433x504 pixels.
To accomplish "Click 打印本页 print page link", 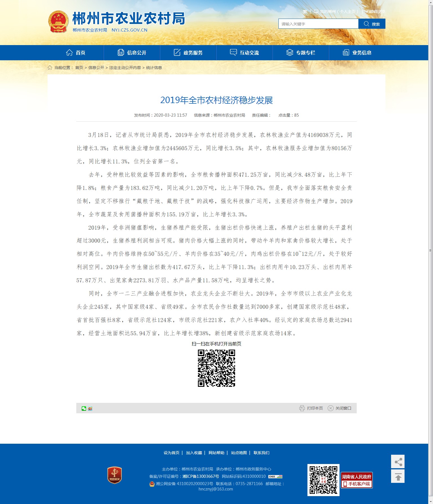I will pos(315,408).
